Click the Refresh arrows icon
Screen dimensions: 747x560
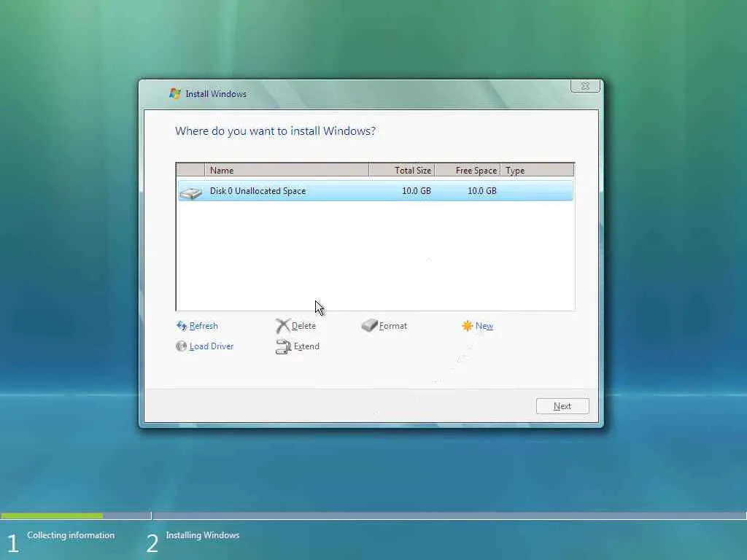click(182, 326)
